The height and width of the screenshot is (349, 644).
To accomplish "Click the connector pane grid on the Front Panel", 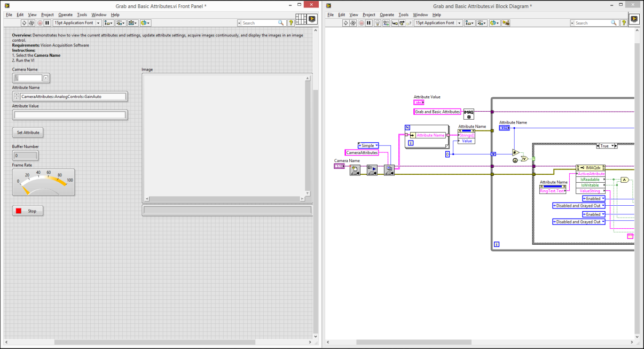I will [x=301, y=19].
